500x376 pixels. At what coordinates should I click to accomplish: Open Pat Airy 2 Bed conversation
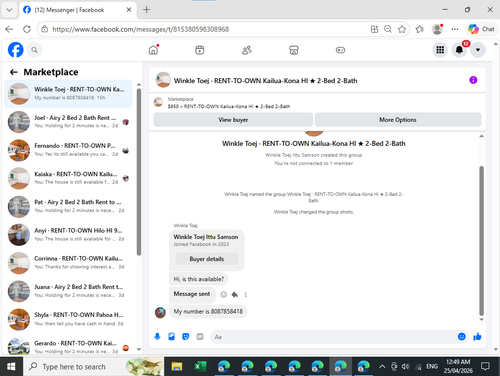[x=68, y=206]
